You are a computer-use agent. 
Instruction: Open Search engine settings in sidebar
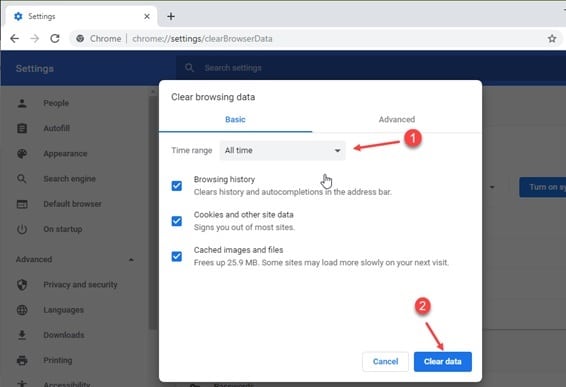(69, 179)
